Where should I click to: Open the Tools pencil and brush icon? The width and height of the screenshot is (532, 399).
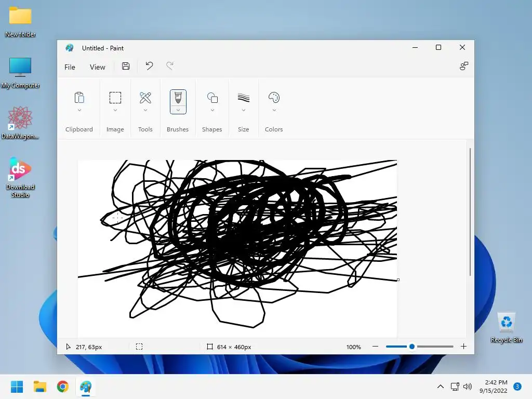pos(145,98)
